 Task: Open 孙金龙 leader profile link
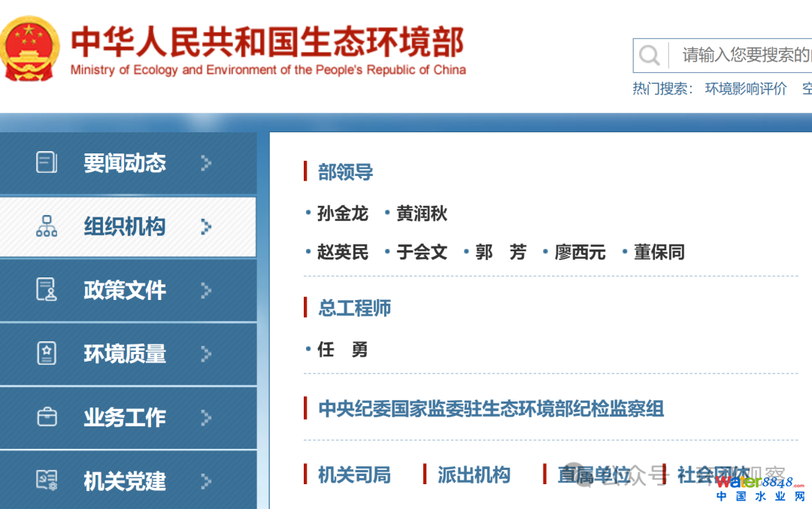click(343, 214)
